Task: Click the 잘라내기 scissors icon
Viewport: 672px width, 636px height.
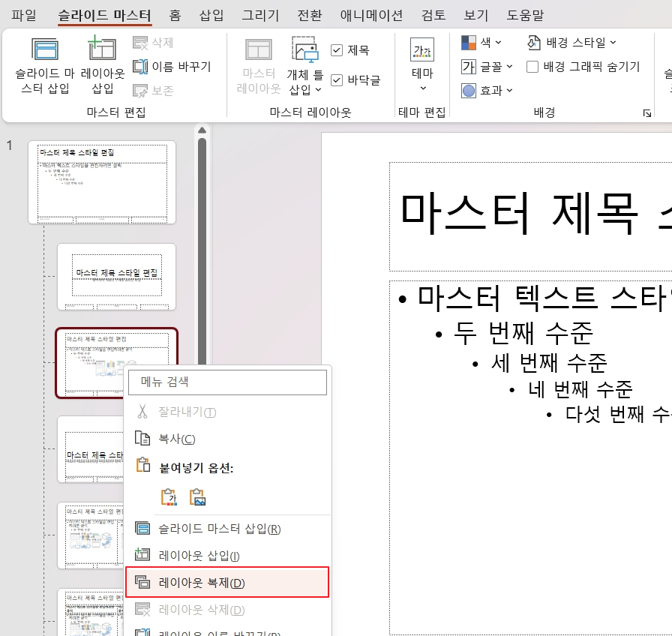Action: [x=142, y=412]
